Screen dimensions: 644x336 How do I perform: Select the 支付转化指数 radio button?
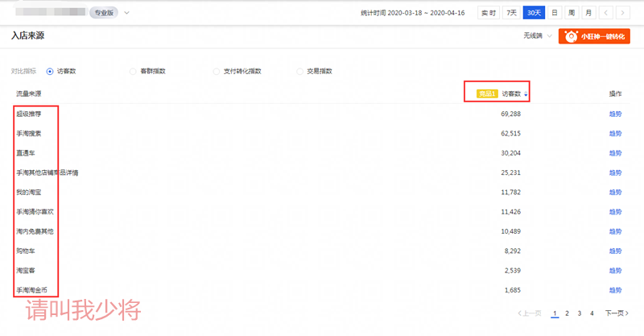[217, 71]
